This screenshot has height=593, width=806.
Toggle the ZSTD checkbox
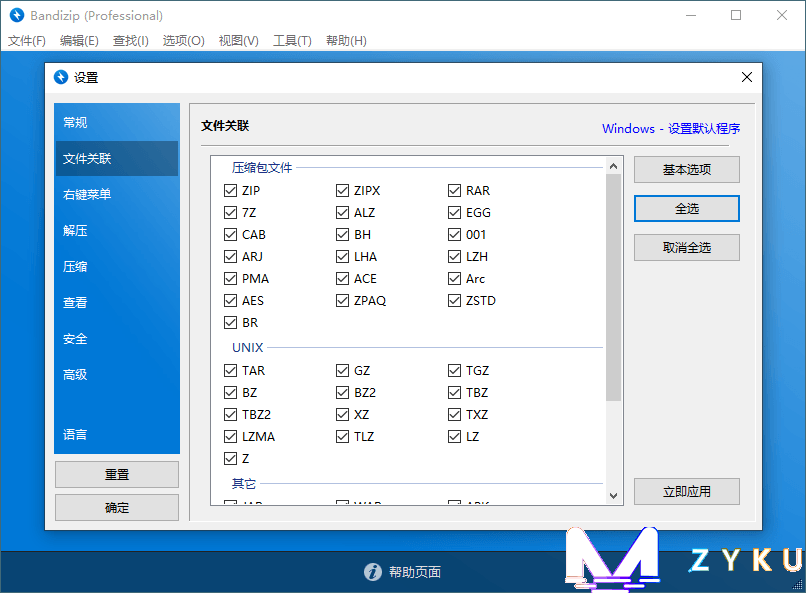pos(454,301)
